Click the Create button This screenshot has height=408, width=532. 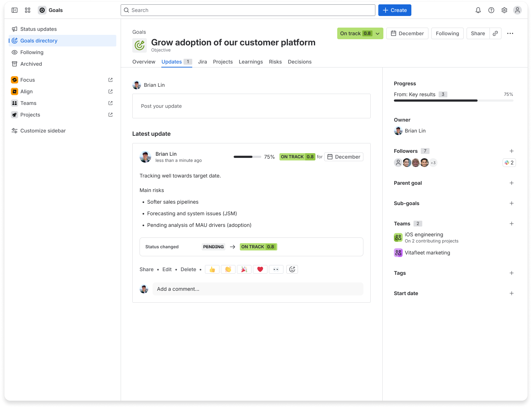click(x=395, y=10)
